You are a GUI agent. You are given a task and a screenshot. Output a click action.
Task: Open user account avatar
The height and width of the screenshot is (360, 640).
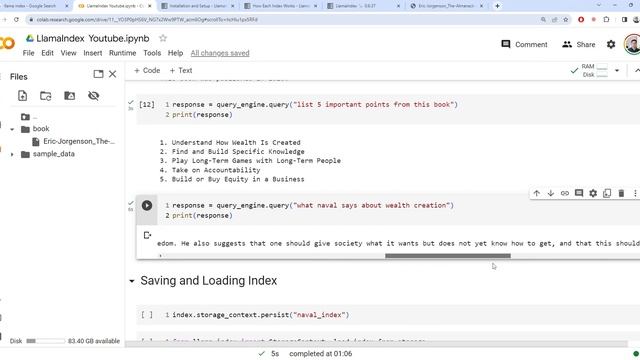coord(632,44)
